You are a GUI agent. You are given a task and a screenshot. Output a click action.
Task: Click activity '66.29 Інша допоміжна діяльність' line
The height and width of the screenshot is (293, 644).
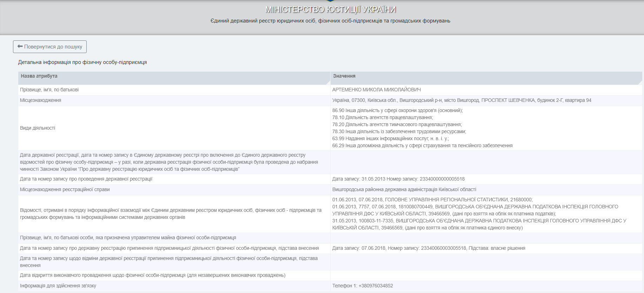[422, 146]
